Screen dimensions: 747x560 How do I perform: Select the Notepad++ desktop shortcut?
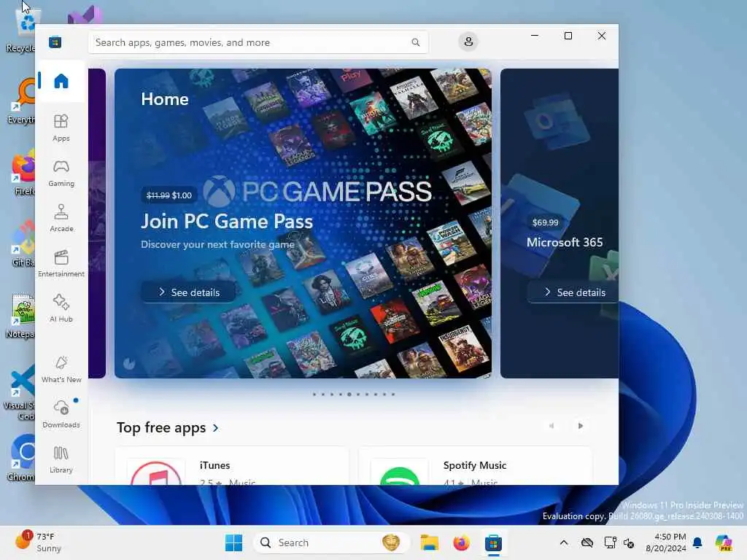click(20, 315)
